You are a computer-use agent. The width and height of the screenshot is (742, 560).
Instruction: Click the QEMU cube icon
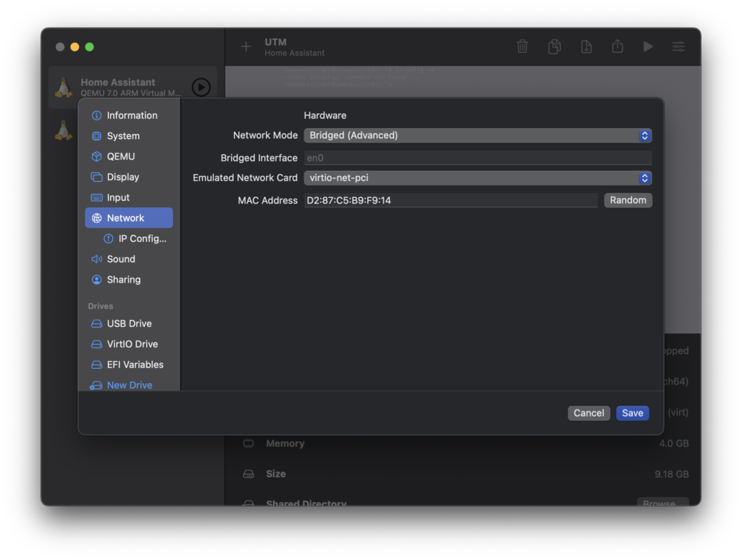[96, 156]
